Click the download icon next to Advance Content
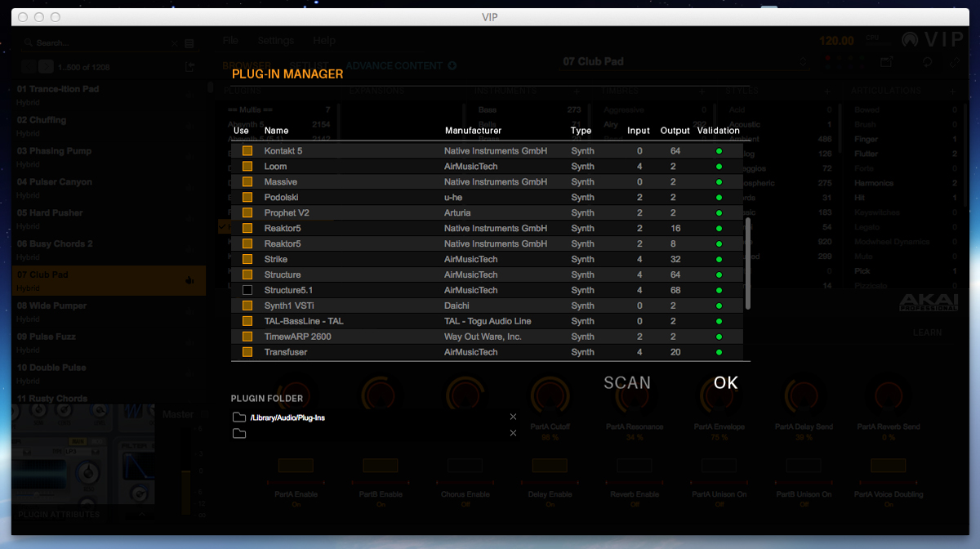Viewport: 980px width, 549px height. [x=452, y=65]
